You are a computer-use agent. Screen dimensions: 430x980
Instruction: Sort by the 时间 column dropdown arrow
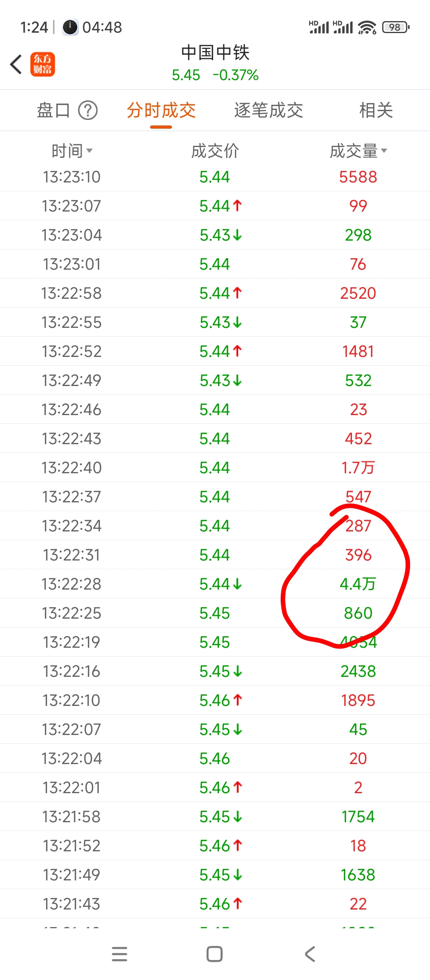pos(90,151)
